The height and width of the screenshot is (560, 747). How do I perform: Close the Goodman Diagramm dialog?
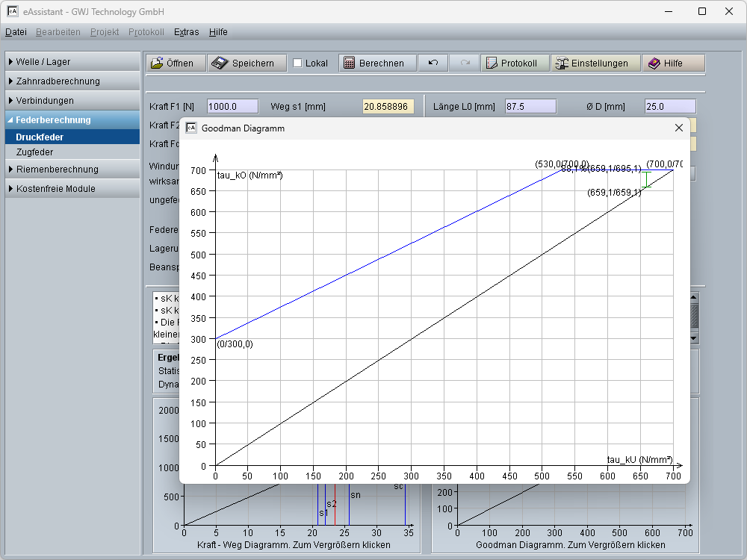(678, 128)
